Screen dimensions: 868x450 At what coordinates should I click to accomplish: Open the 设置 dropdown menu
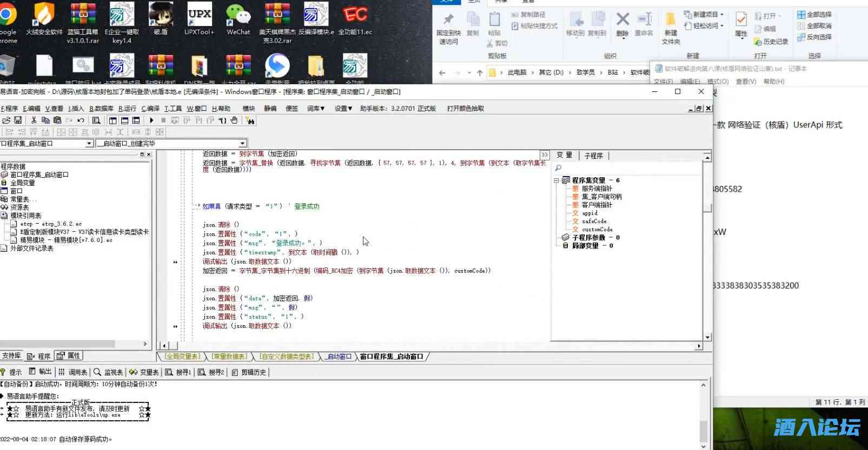[343, 109]
